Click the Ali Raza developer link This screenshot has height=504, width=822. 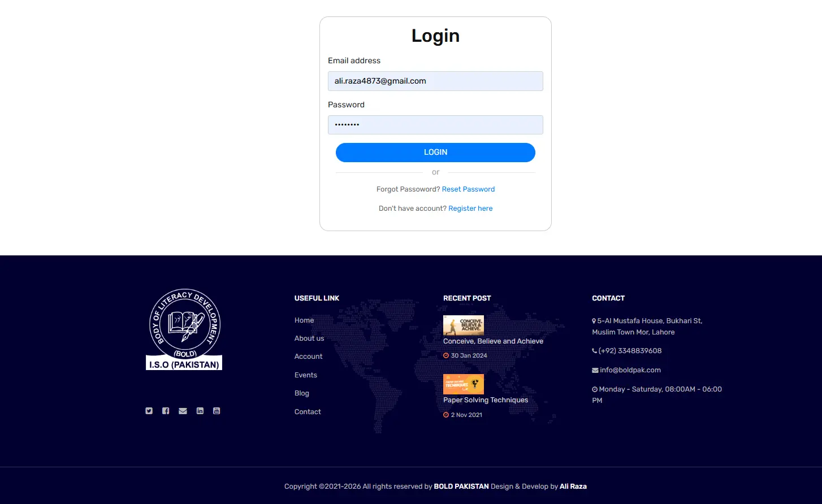point(573,486)
